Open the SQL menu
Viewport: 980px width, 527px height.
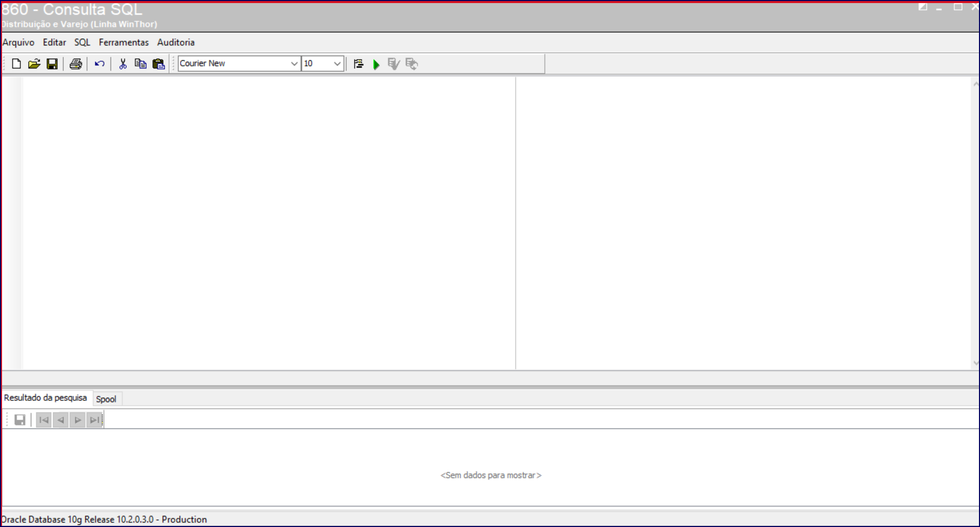82,42
